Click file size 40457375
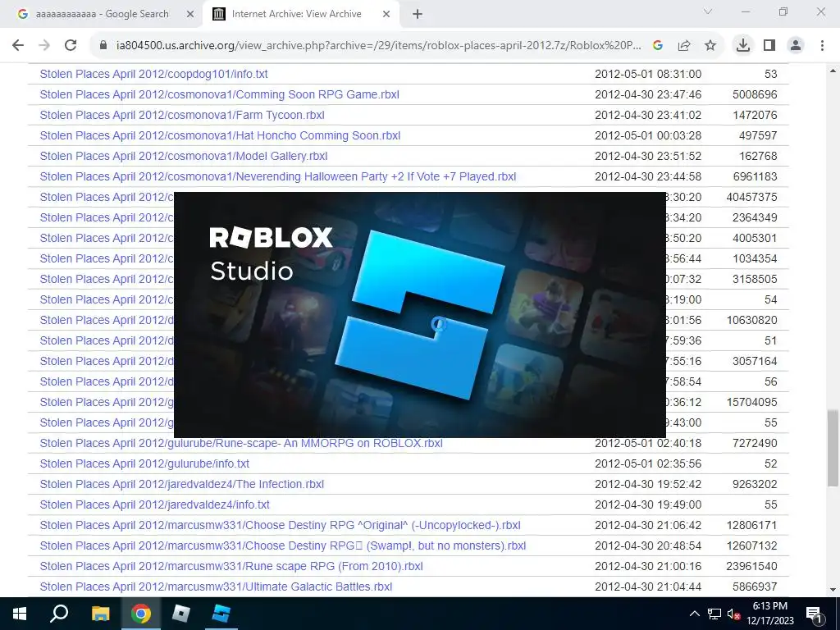The width and height of the screenshot is (840, 630). (x=751, y=197)
